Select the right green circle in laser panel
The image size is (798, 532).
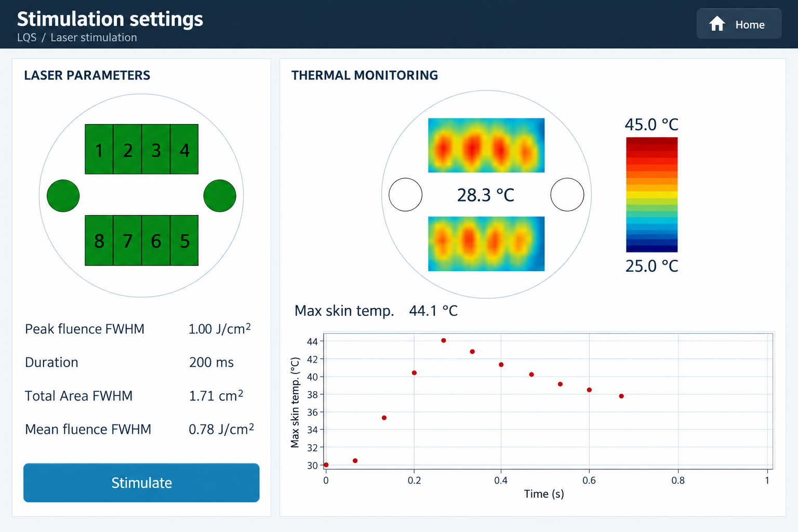[x=220, y=196]
